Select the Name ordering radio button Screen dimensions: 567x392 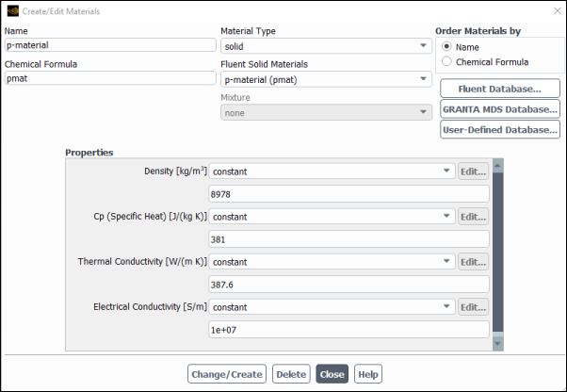coord(446,47)
